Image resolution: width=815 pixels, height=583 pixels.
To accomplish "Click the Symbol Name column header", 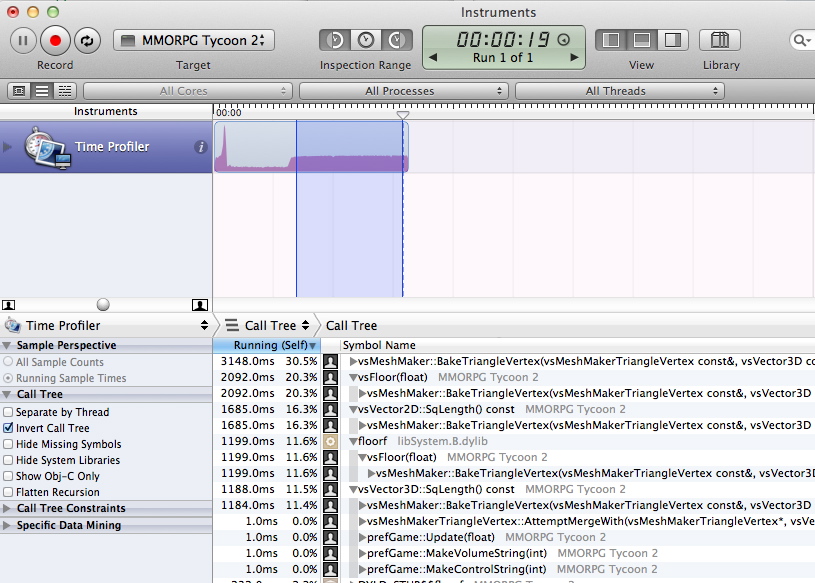I will point(379,345).
